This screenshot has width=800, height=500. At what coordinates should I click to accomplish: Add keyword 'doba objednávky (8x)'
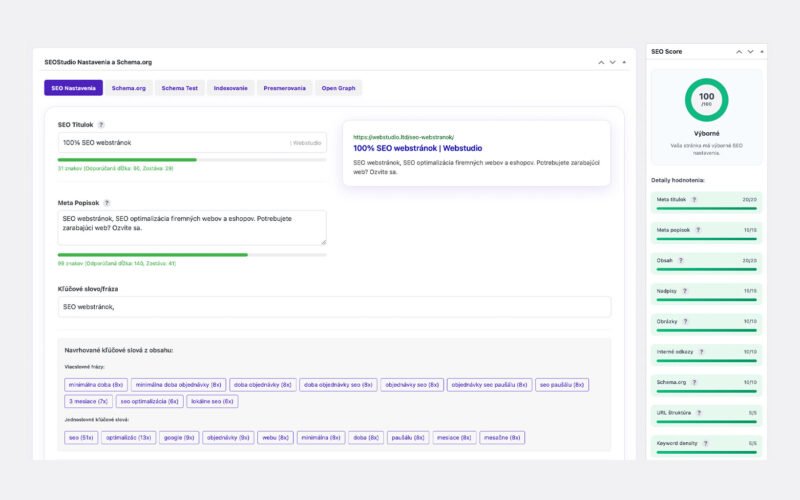[263, 385]
